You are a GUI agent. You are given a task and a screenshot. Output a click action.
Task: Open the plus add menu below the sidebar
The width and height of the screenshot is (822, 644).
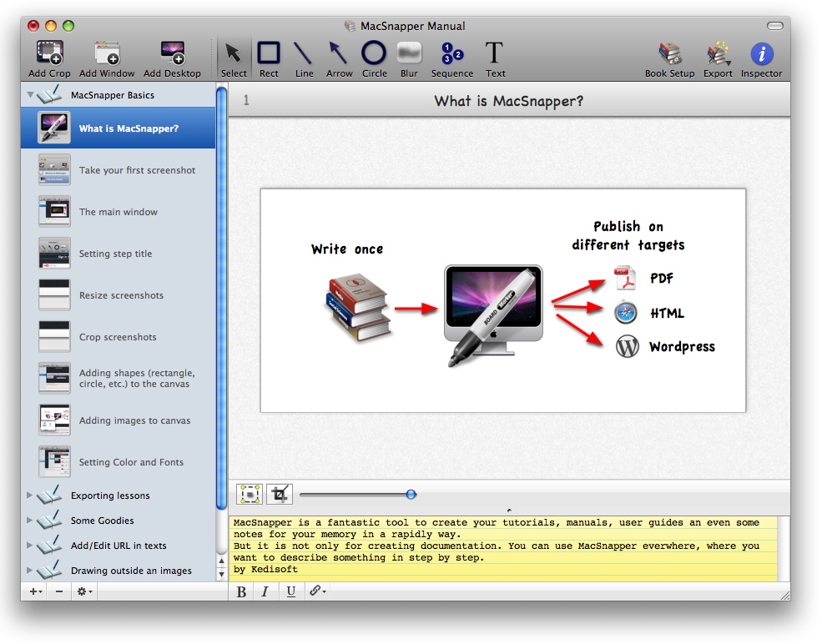[x=35, y=591]
